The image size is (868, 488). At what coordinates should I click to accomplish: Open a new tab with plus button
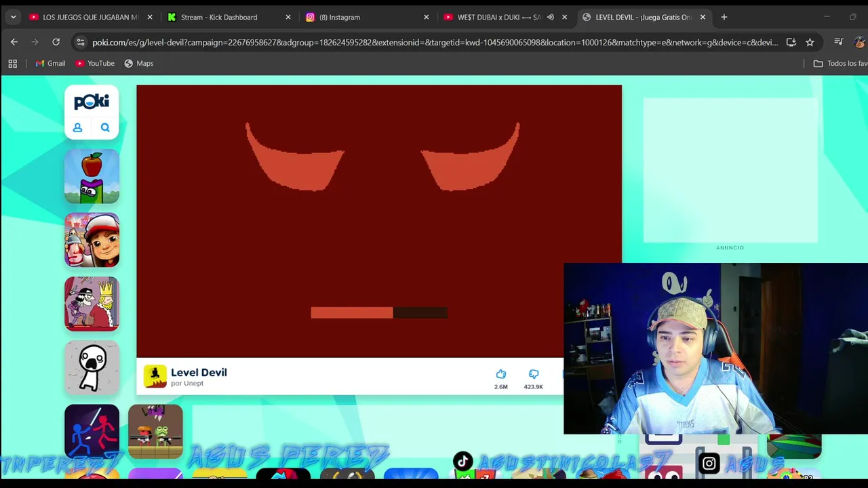[724, 17]
